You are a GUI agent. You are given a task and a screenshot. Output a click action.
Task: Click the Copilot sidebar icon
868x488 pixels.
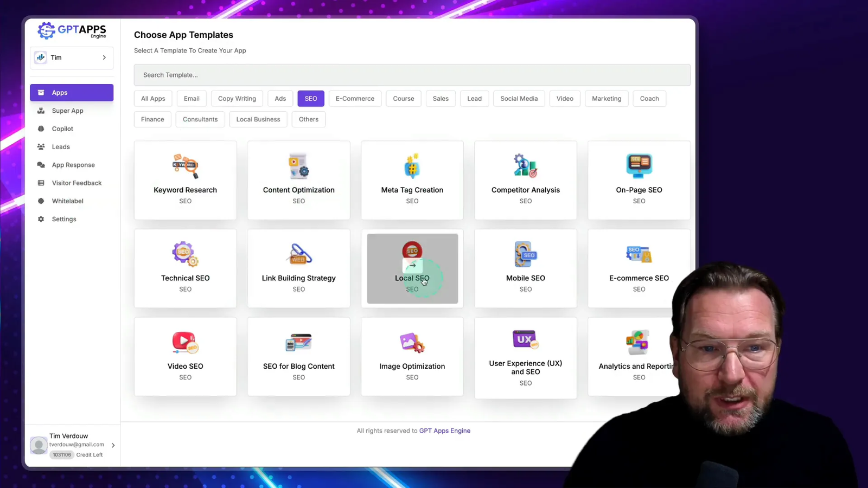point(41,129)
